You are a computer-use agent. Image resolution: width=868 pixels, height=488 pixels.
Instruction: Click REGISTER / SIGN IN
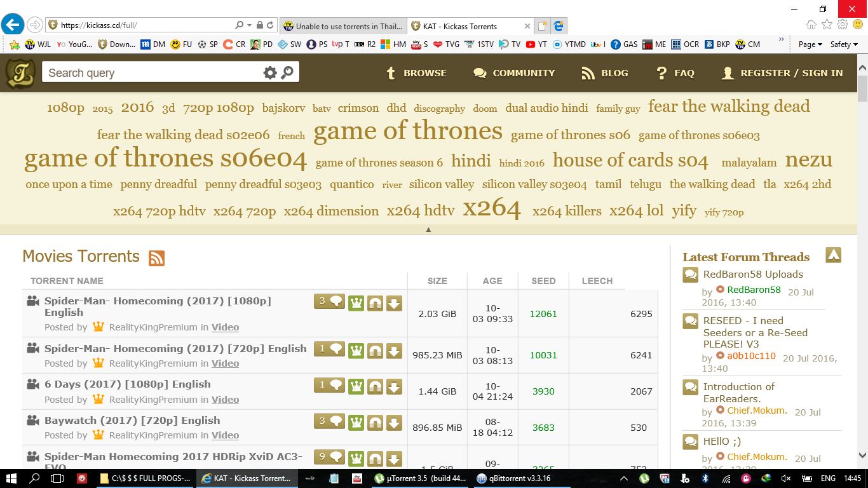click(782, 73)
